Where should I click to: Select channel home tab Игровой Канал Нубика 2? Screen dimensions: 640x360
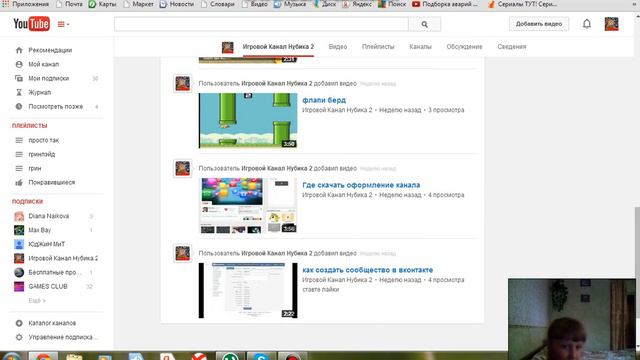[278, 47]
